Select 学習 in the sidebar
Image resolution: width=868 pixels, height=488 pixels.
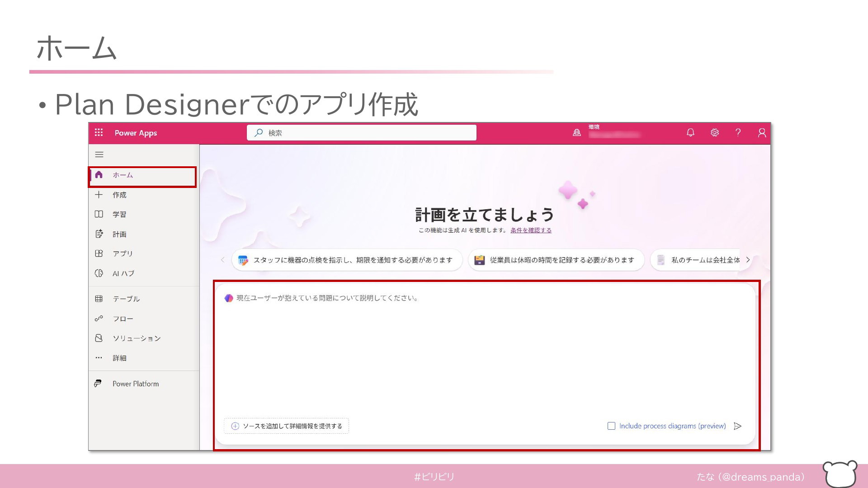click(x=144, y=214)
